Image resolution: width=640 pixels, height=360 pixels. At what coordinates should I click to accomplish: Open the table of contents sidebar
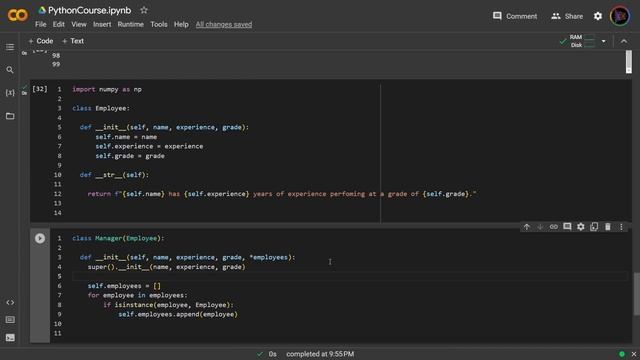[x=10, y=47]
